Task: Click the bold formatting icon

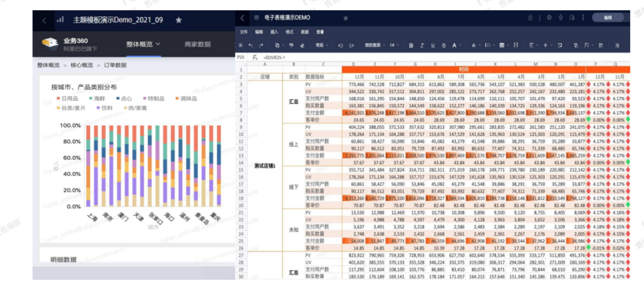Action: [x=411, y=45]
